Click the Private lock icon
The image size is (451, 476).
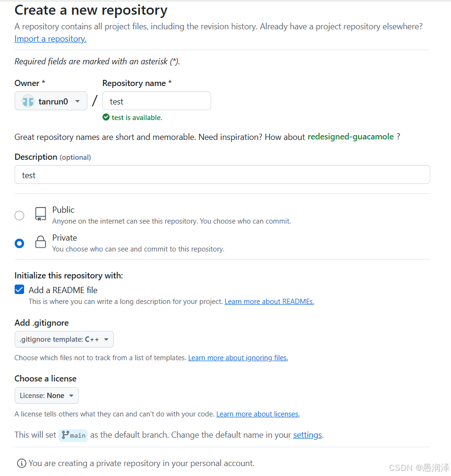(41, 242)
